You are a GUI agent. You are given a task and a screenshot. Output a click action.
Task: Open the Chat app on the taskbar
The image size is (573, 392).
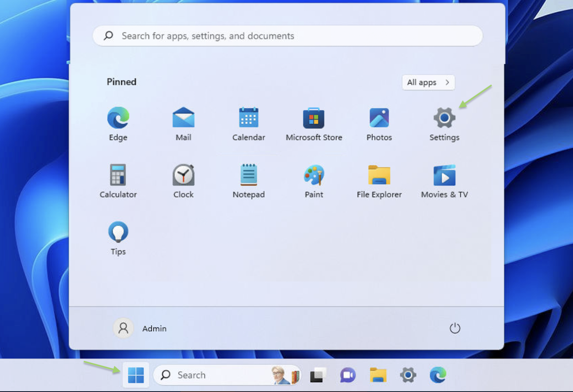[x=348, y=375]
